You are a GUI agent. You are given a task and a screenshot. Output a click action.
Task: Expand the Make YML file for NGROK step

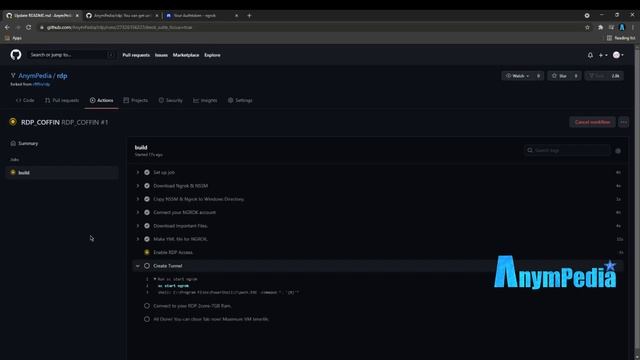coord(138,239)
